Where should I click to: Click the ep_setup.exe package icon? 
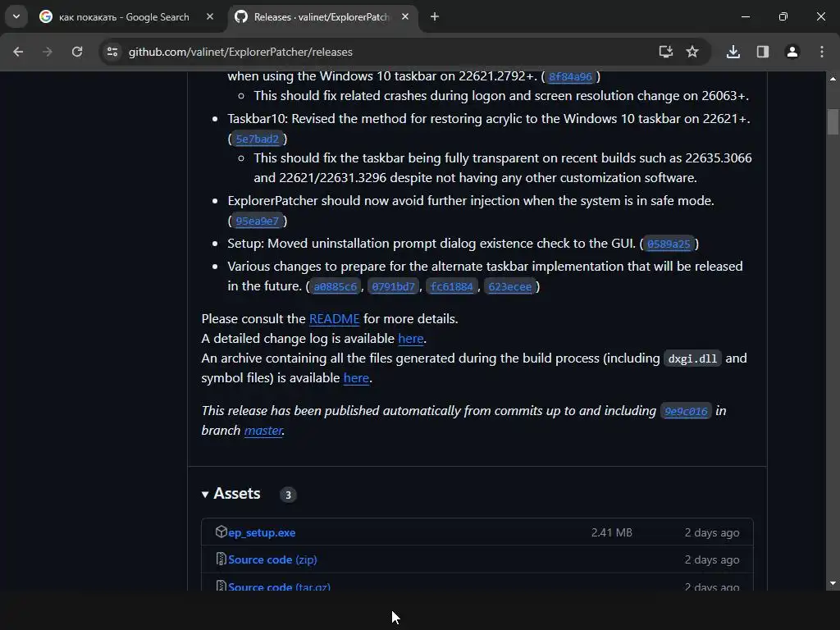221,532
